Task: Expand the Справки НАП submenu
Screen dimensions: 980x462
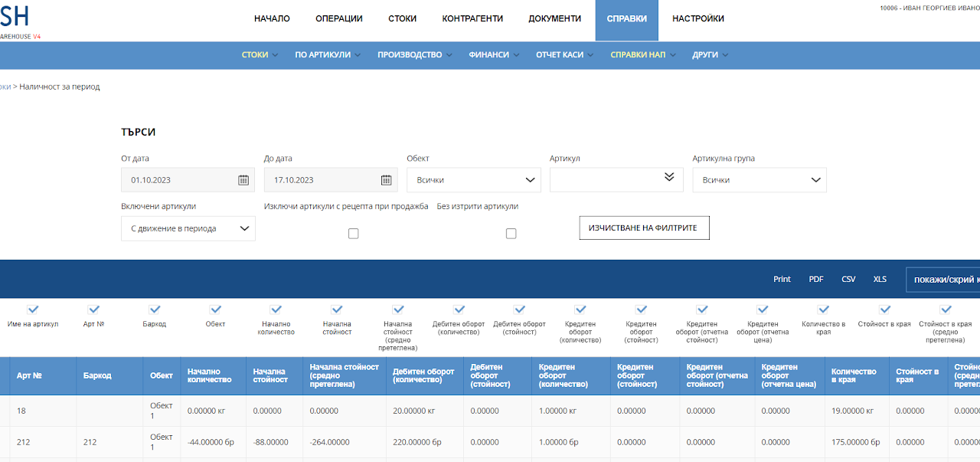Action: pos(643,55)
